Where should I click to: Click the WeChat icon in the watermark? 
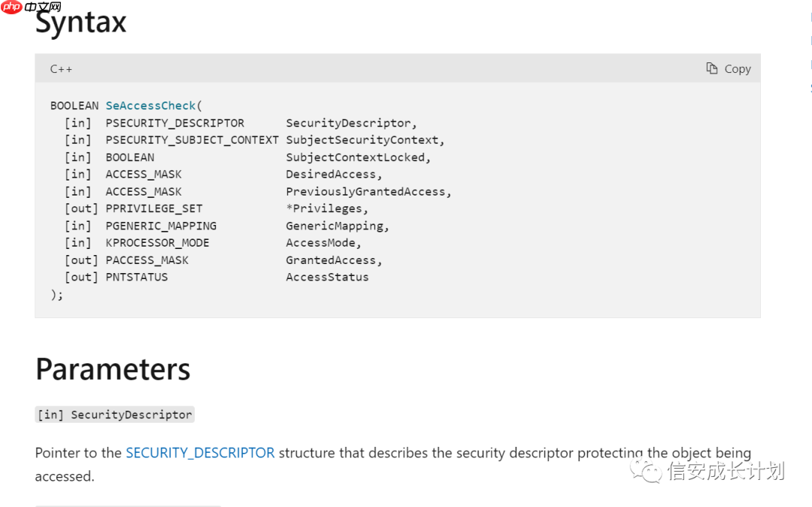tap(647, 472)
